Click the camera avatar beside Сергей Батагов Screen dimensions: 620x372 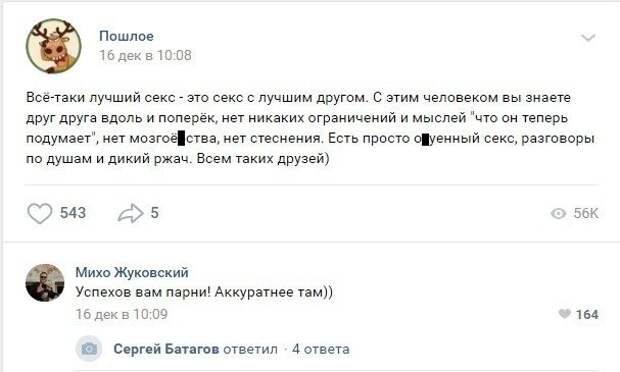89,349
